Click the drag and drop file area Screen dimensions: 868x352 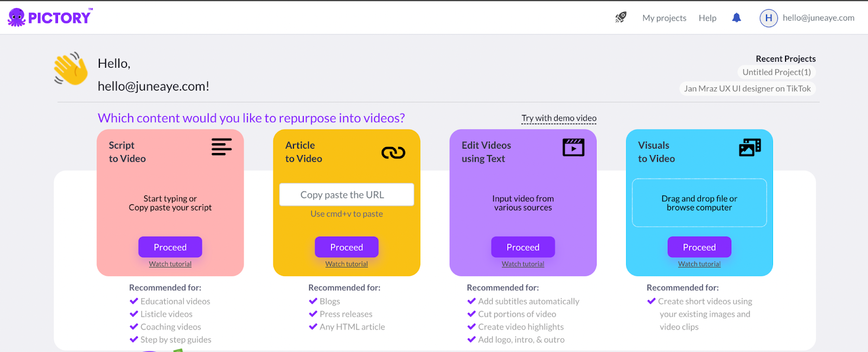click(x=699, y=203)
